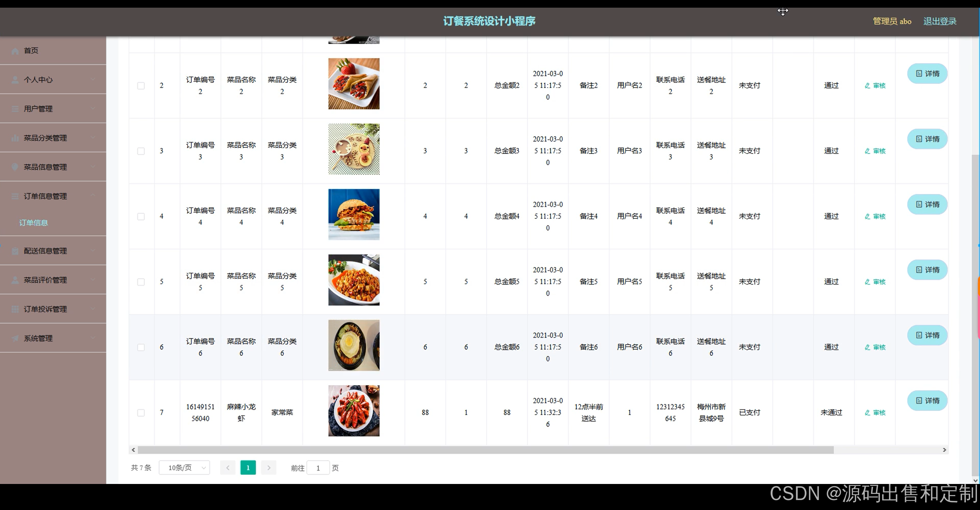Open the dessert plate image in row 3

coord(354,149)
